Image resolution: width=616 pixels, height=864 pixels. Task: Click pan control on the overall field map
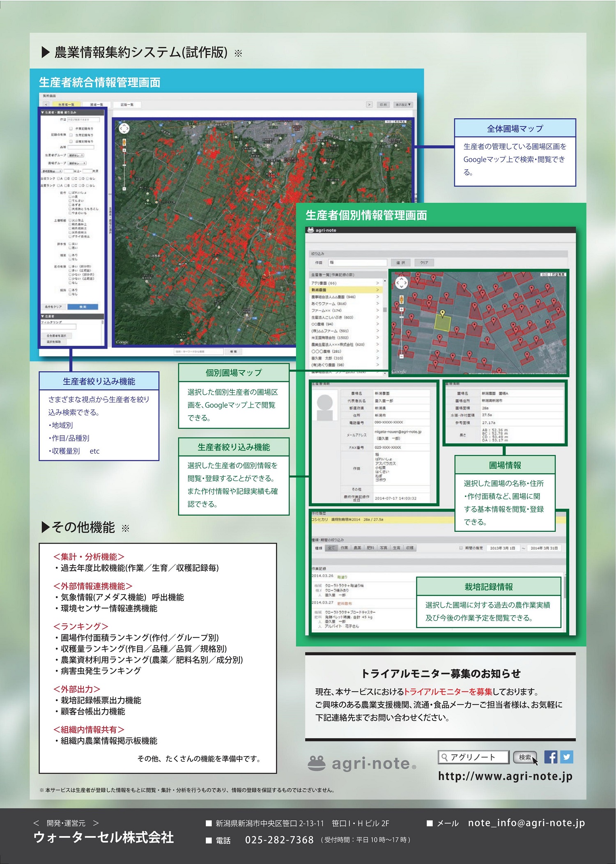point(124,129)
